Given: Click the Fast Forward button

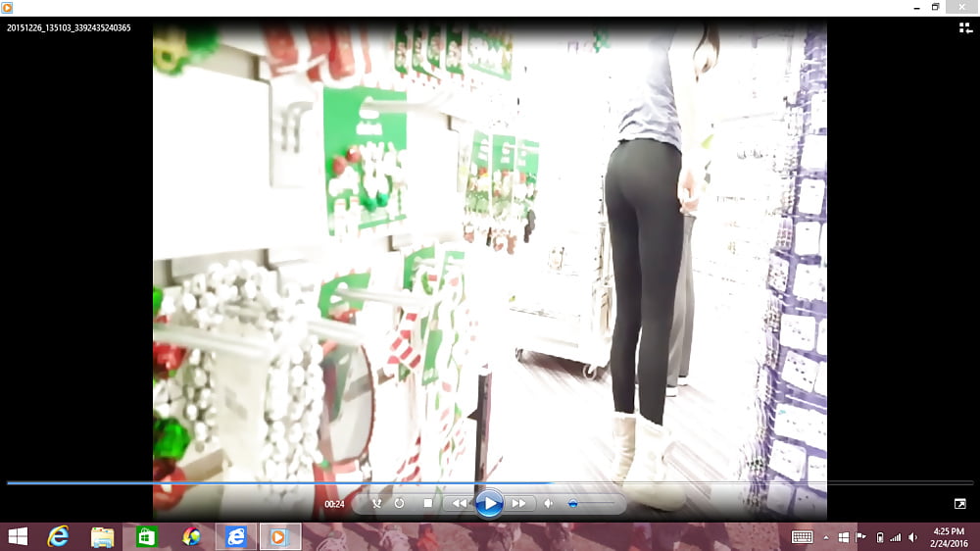Looking at the screenshot, I should point(519,503).
